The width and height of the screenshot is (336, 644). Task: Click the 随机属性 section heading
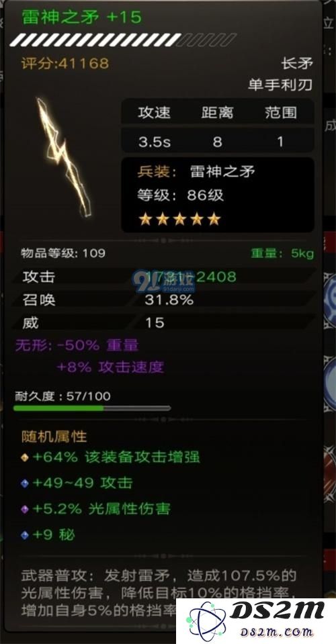54,436
